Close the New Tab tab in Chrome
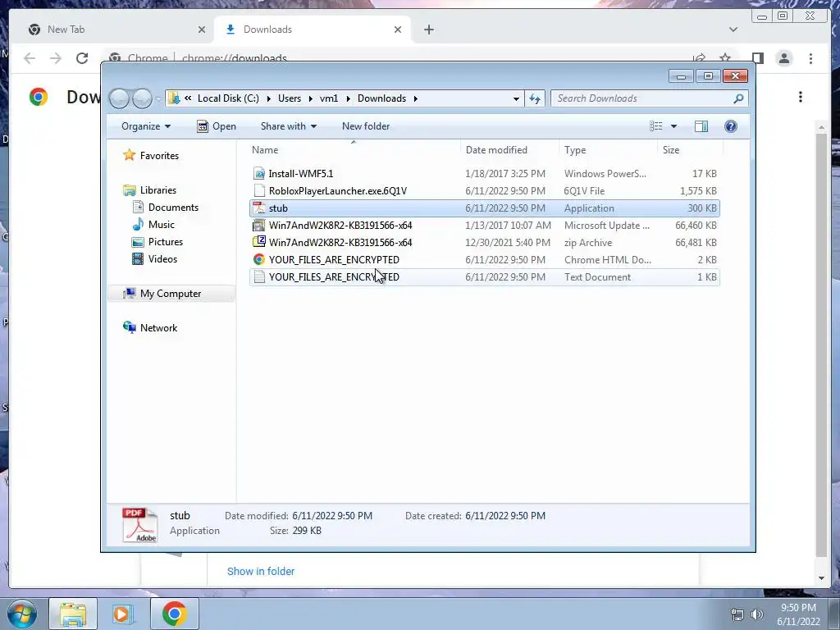The image size is (840, 630). [202, 30]
